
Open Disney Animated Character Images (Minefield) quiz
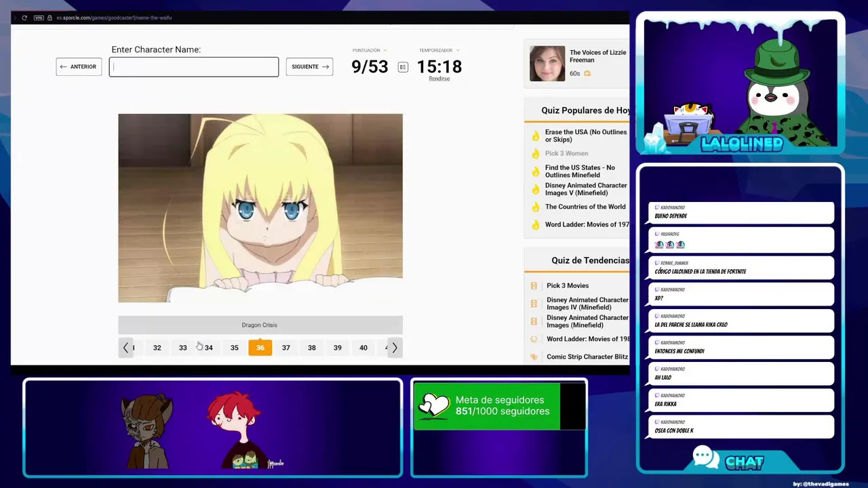click(587, 321)
